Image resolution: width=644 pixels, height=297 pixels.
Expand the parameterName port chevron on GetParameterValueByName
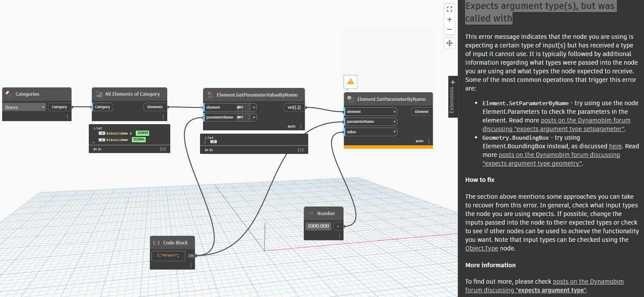(x=254, y=117)
